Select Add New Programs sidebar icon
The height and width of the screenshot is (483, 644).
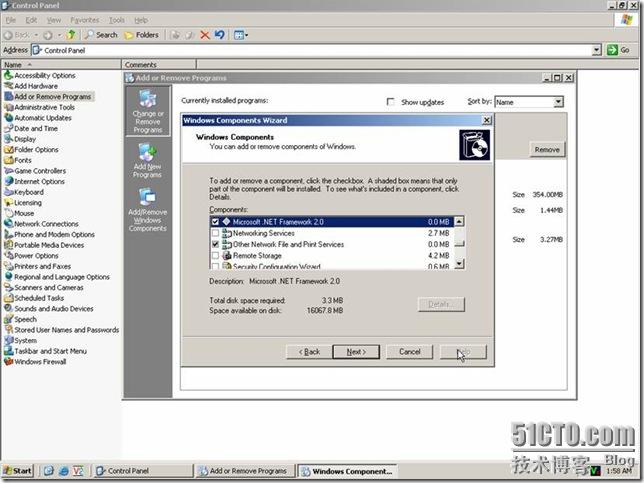147,160
